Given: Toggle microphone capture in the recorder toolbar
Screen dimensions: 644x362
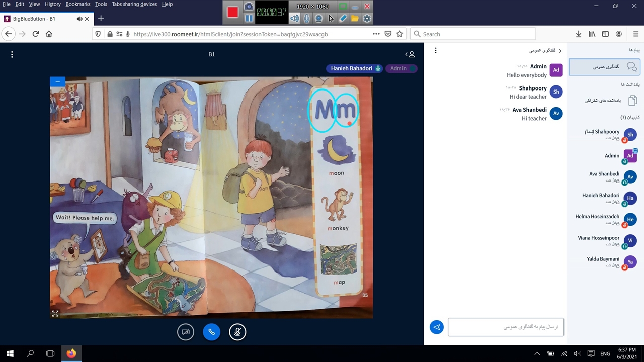Looking at the screenshot, I should 307,18.
